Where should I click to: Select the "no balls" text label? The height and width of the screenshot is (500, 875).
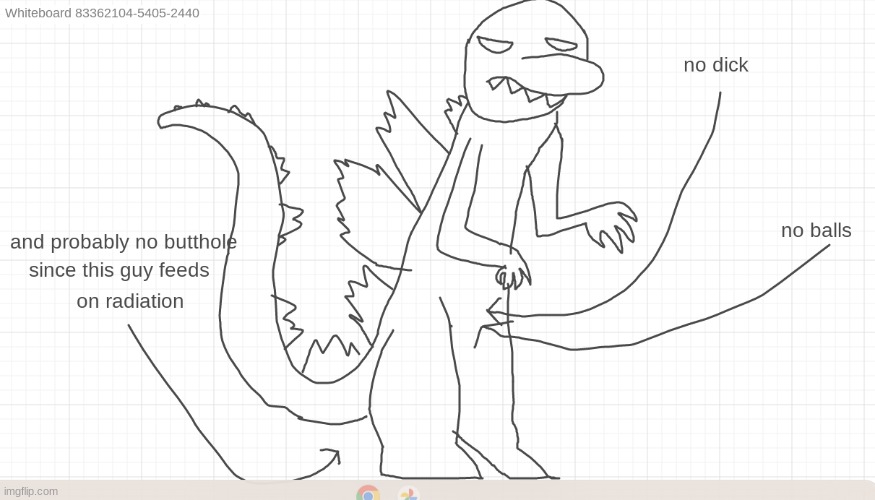(816, 231)
